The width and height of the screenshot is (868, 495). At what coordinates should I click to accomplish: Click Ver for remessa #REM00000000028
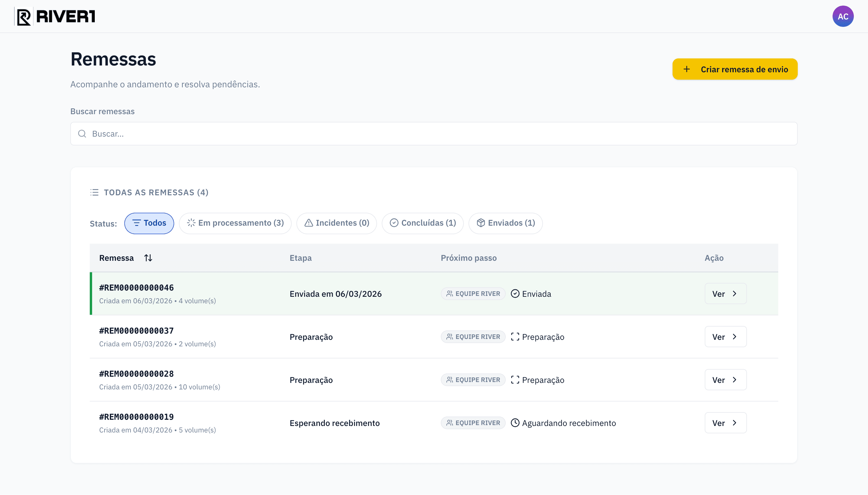pos(725,380)
